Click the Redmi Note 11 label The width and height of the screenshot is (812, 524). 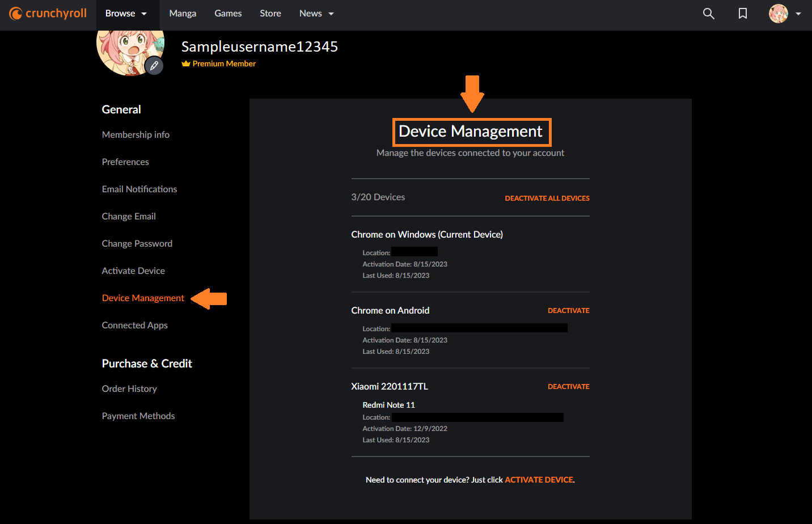[x=389, y=405]
